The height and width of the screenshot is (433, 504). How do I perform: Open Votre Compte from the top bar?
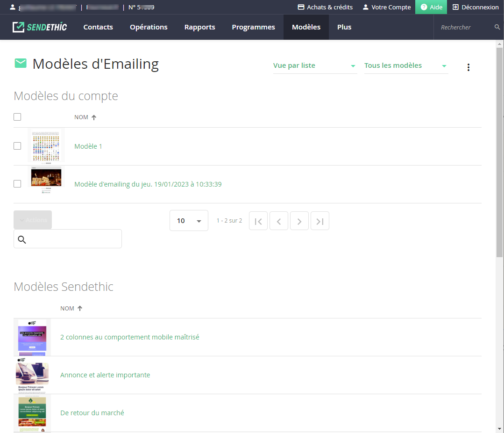[386, 7]
